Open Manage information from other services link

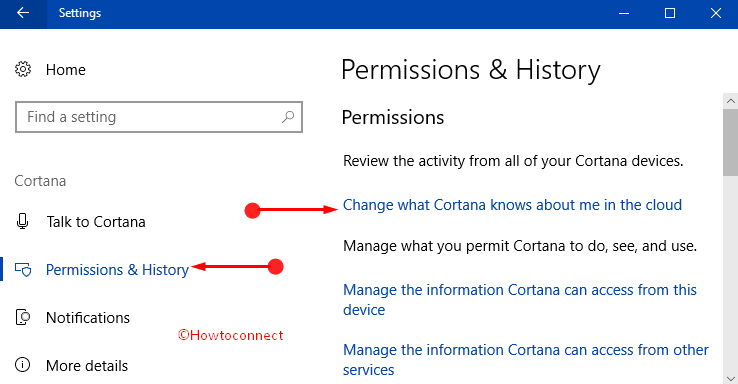pos(526,360)
